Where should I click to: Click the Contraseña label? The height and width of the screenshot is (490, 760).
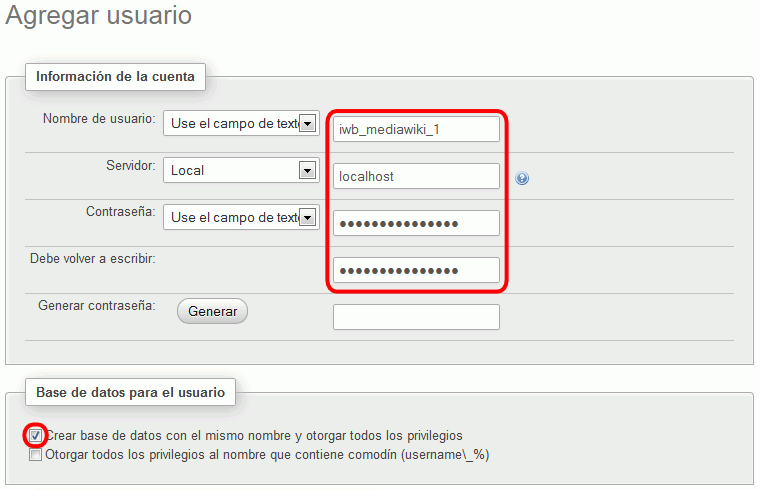(121, 212)
